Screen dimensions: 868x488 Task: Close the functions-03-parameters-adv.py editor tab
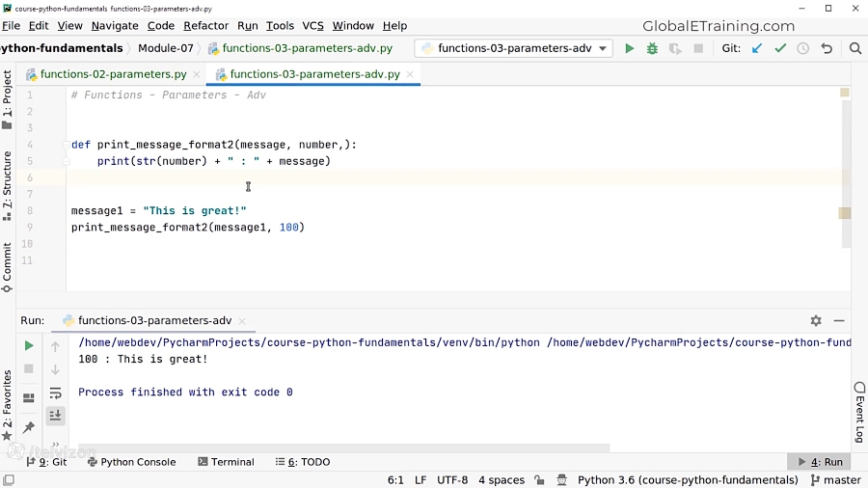pos(410,74)
